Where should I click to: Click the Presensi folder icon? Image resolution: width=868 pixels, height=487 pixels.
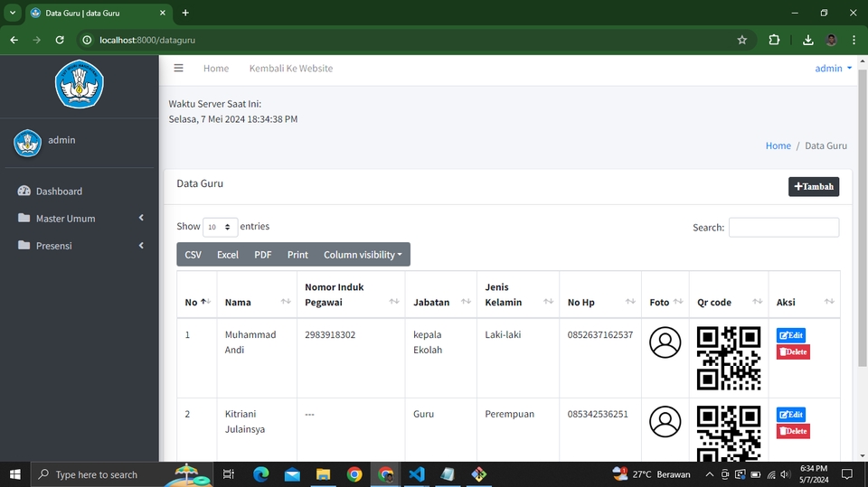[x=24, y=245]
